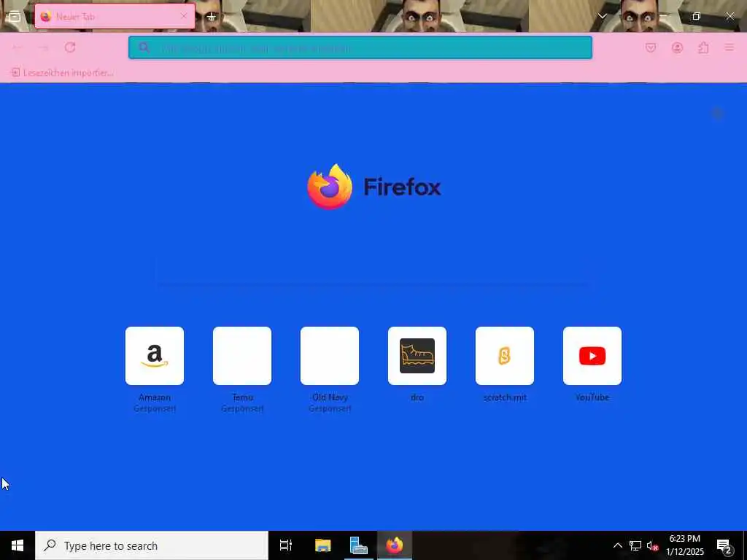Viewport: 747px width, 560px height.
Task: Click the Firefox taskbar icon
Action: 395,545
